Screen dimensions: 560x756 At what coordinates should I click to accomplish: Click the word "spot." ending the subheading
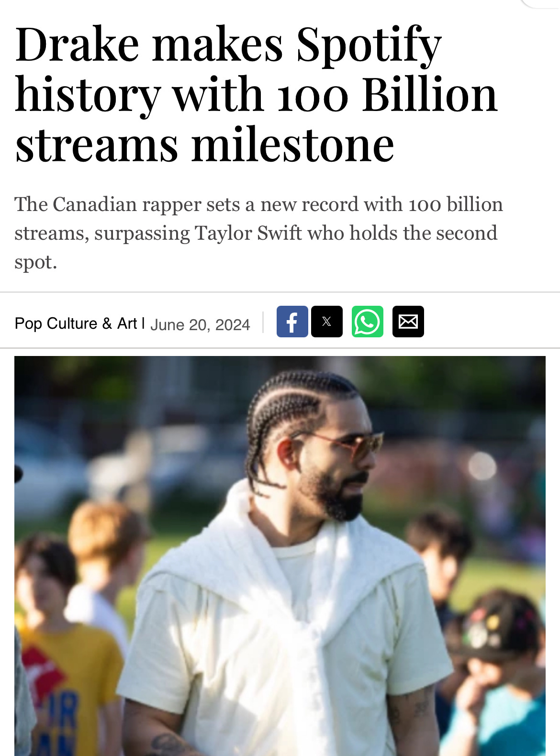coord(35,262)
